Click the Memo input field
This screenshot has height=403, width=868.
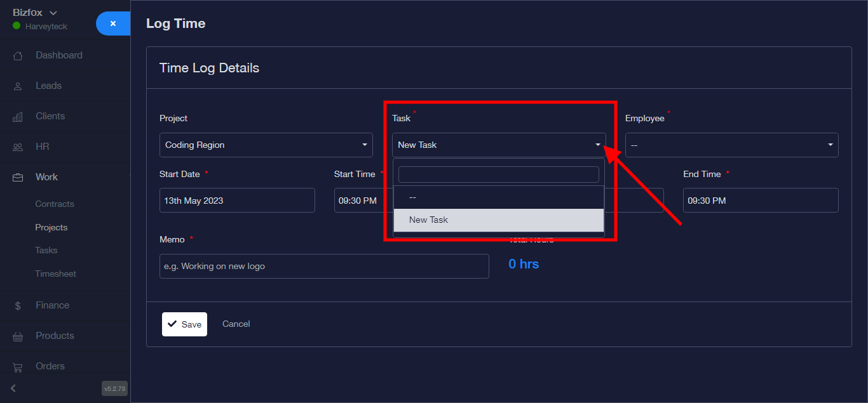[324, 267]
